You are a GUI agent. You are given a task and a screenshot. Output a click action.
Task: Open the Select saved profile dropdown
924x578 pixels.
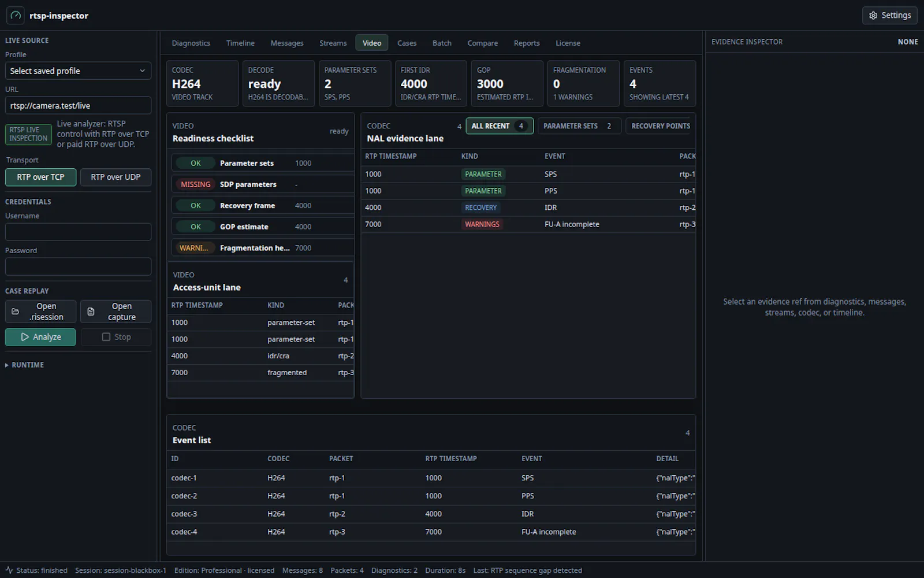(78, 71)
